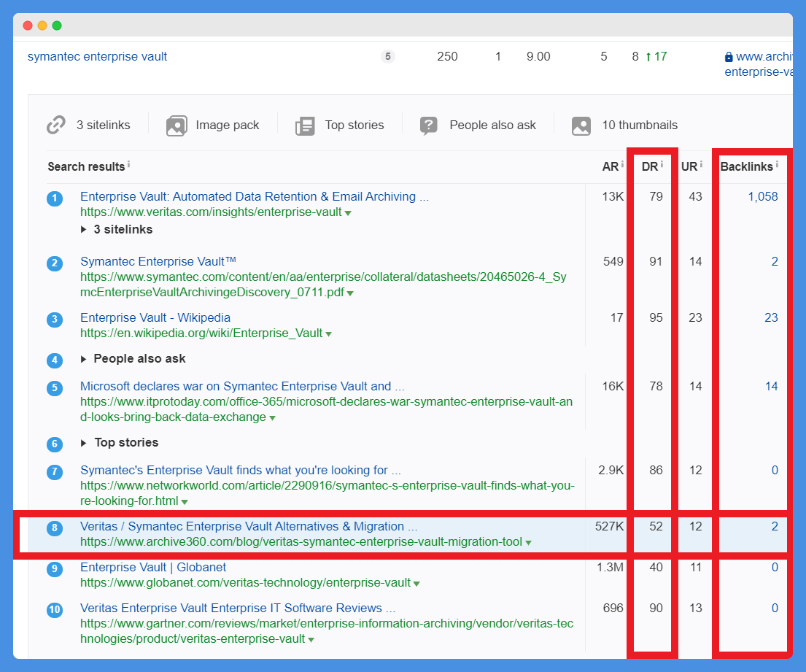Open Enterprise Vault | Globanet result
The width and height of the screenshot is (806, 672).
[153, 567]
